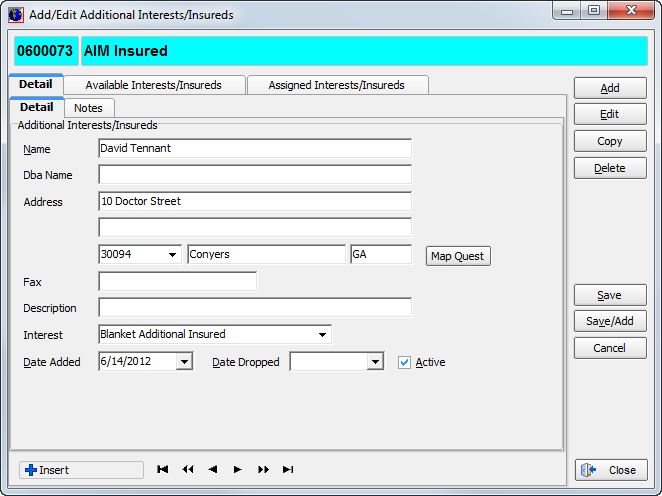Go to next record arrow
Image resolution: width=662 pixels, height=496 pixels.
point(237,469)
